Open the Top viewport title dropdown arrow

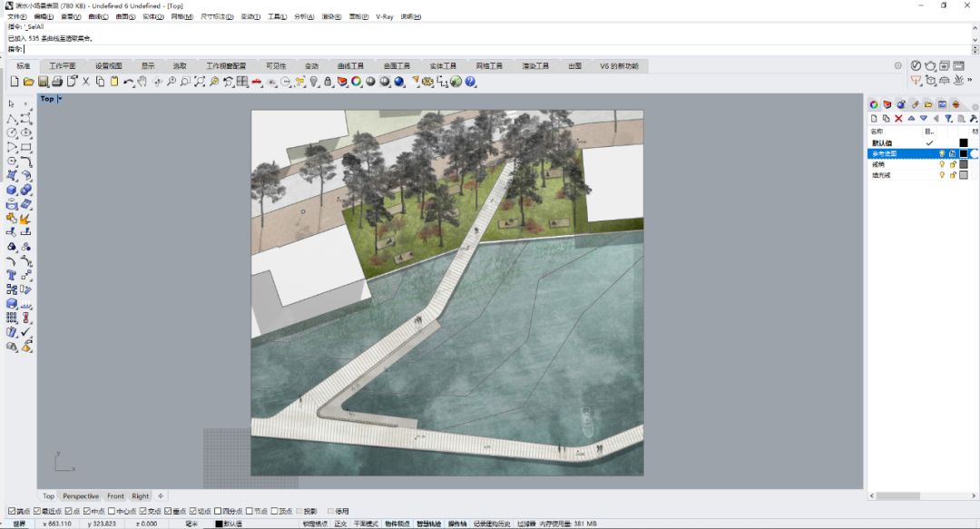[59, 99]
